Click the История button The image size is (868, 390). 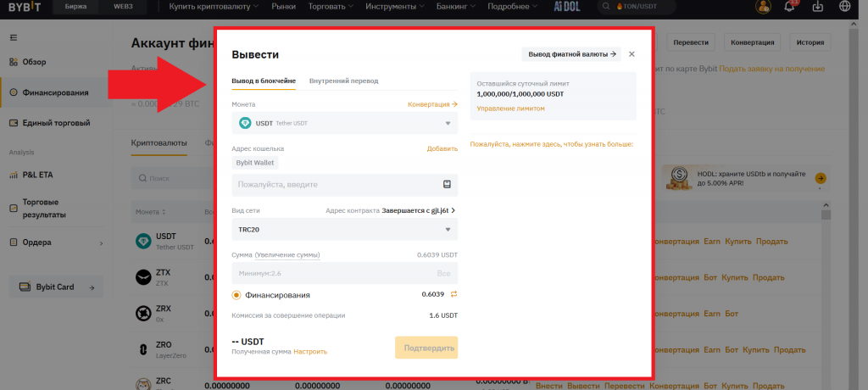point(810,42)
